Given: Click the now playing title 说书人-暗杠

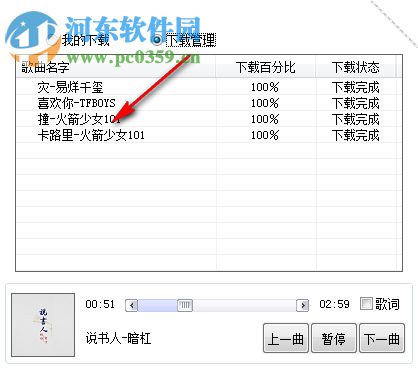Looking at the screenshot, I should click(x=118, y=338).
